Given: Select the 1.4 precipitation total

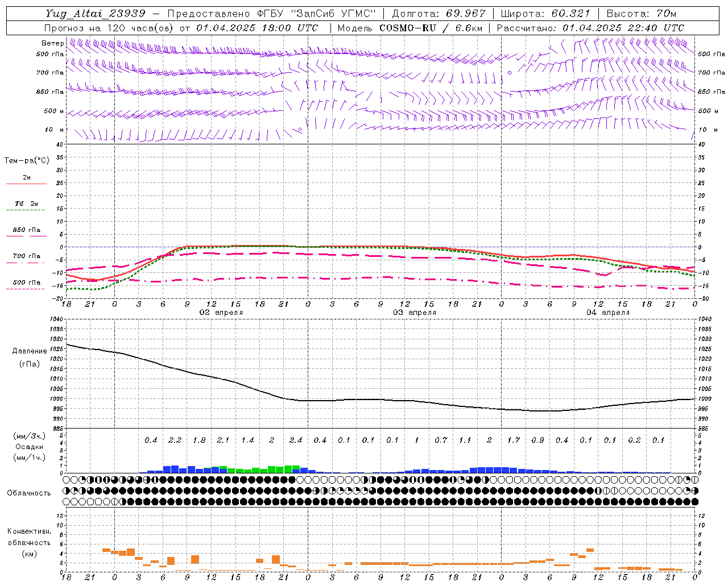Looking at the screenshot, I should [x=247, y=440].
